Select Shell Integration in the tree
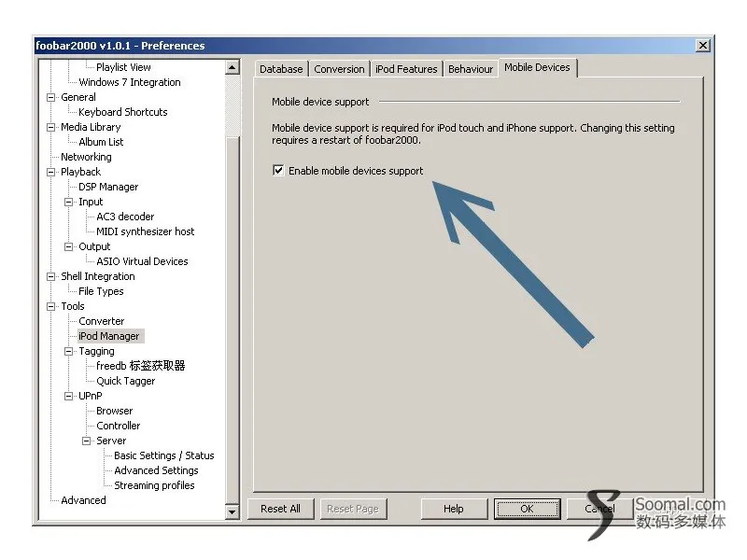The image size is (747, 560). click(x=98, y=276)
